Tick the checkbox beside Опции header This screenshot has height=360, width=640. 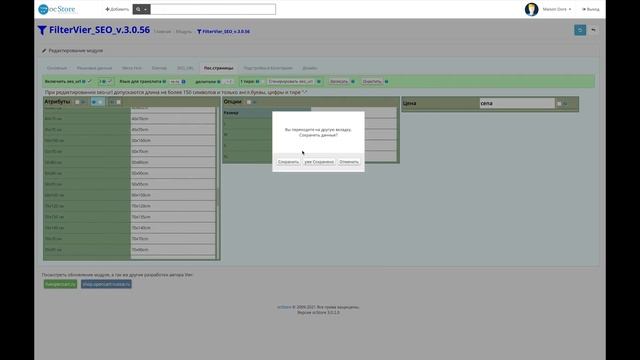click(249, 102)
